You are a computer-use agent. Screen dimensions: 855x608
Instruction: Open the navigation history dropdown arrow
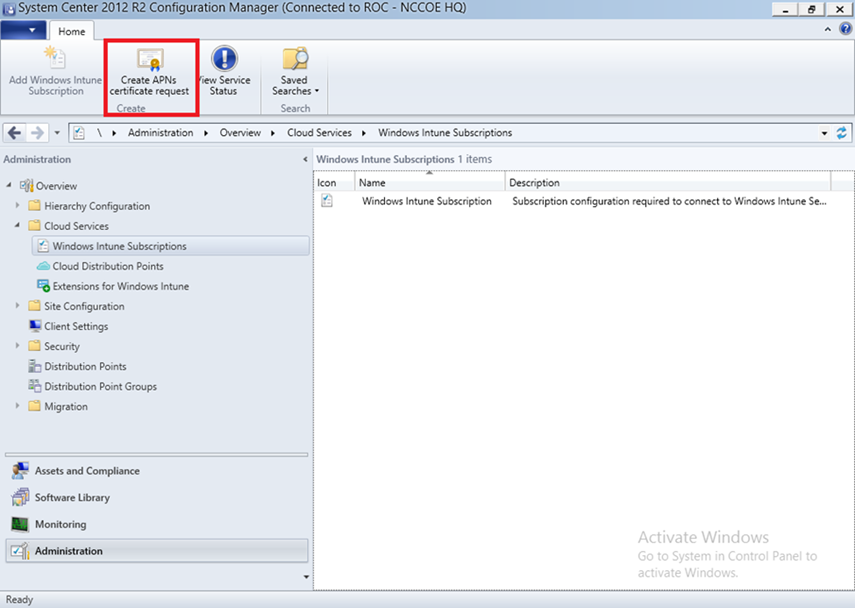coord(57,133)
